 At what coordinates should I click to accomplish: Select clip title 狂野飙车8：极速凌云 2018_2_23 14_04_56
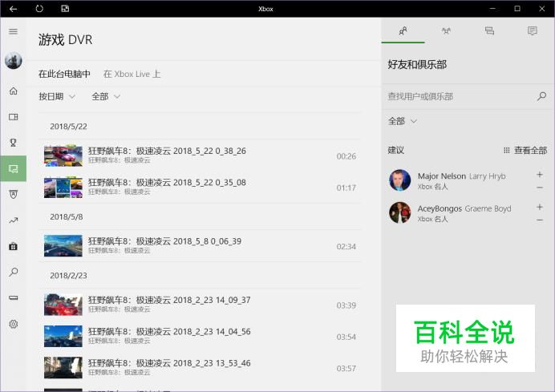(169, 332)
